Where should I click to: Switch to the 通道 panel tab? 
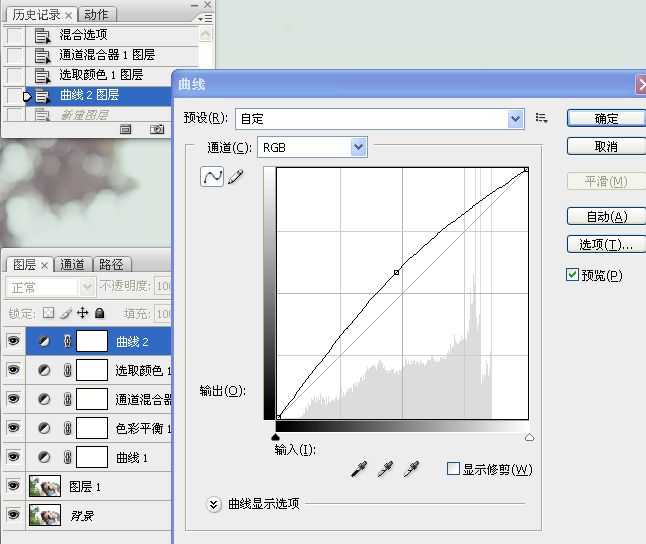pyautogui.click(x=73, y=265)
